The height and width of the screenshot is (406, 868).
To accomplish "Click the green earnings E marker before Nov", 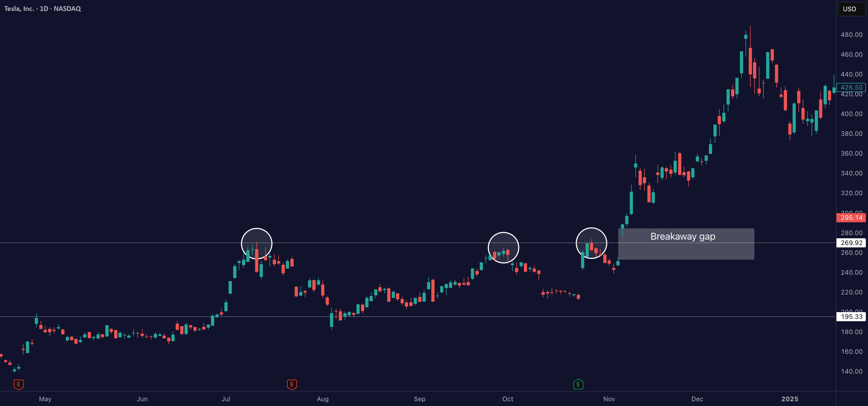I will point(578,384).
